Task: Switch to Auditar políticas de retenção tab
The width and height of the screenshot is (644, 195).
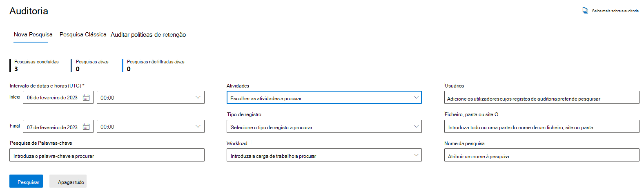Action: [x=148, y=35]
